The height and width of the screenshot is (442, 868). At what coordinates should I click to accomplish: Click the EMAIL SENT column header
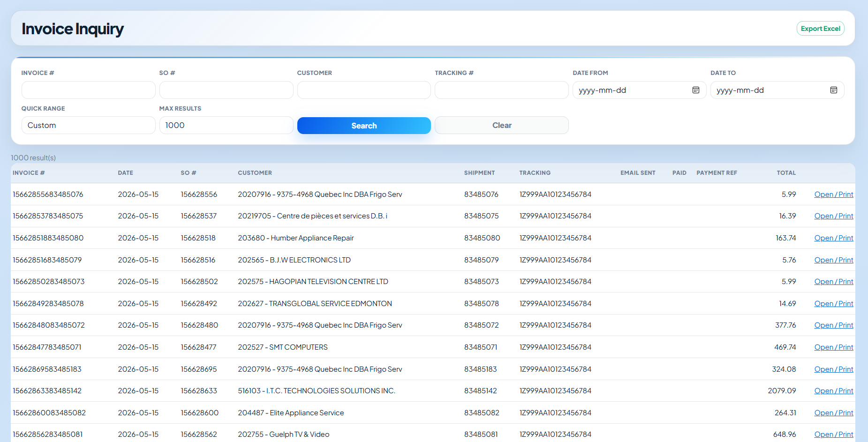pos(638,173)
